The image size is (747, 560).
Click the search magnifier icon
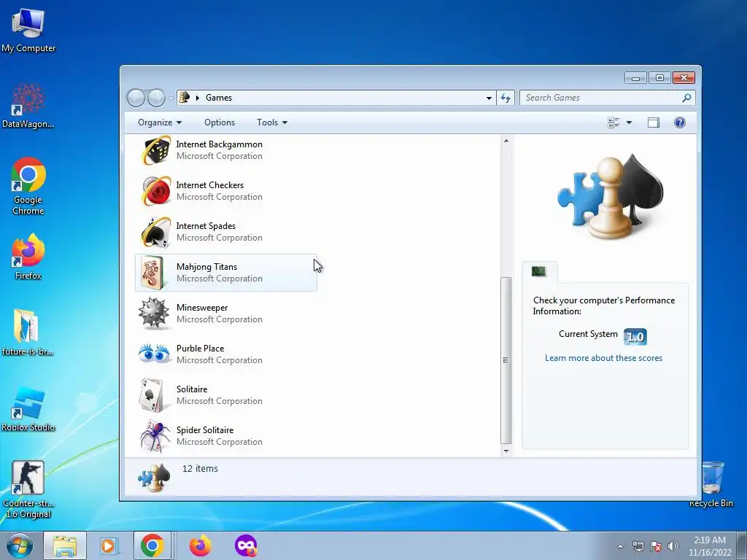coord(686,98)
